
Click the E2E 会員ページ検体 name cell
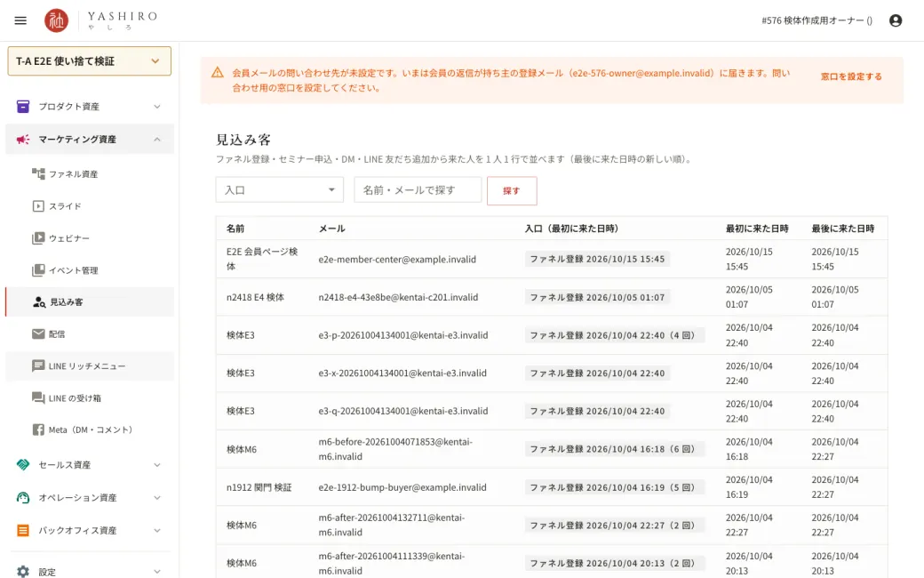coord(261,259)
